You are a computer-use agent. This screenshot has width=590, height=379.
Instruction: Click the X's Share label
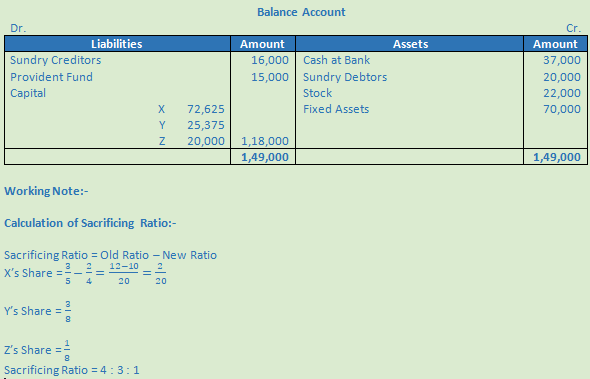pos(28,273)
